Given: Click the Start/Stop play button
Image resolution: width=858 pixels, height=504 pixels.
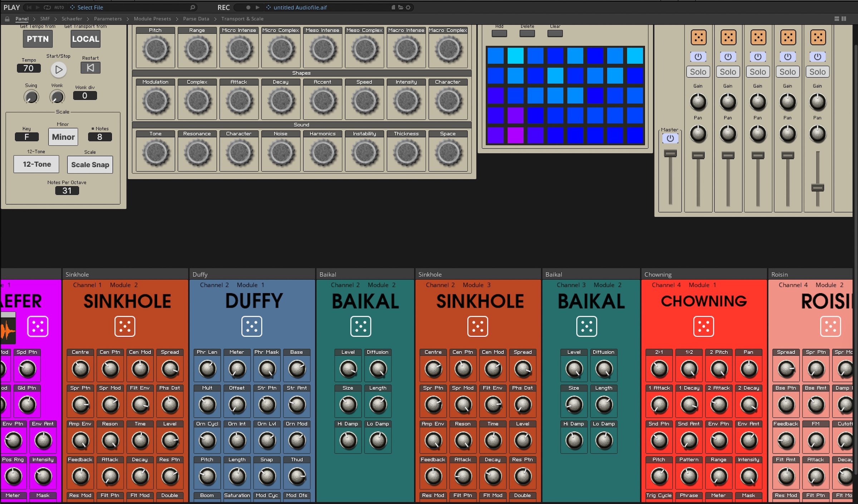Looking at the screenshot, I should pyautogui.click(x=59, y=70).
